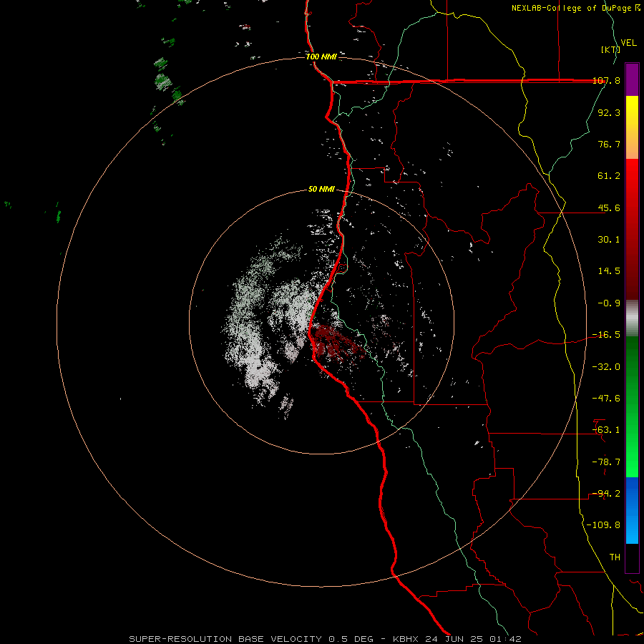Click the -32.0 velocity scale value

tap(606, 367)
